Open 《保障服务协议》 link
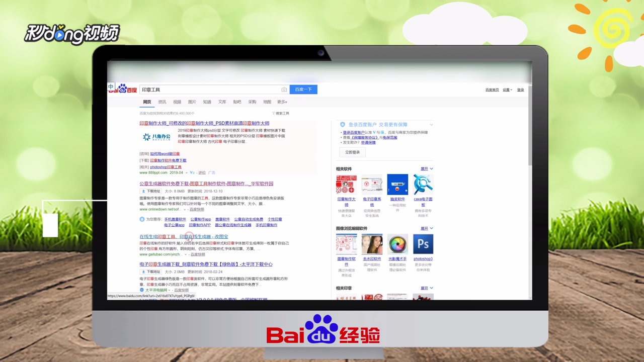The height and width of the screenshot is (362, 644). pyautogui.click(x=365, y=138)
